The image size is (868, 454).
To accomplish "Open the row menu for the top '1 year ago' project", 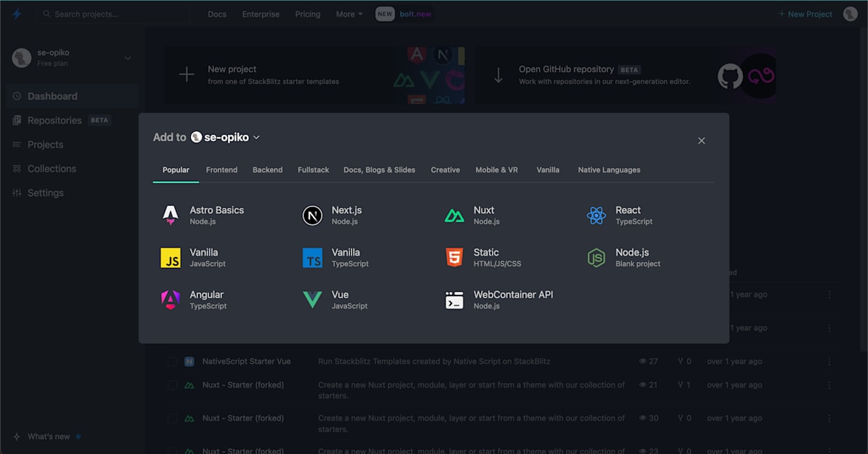I will [x=829, y=295].
